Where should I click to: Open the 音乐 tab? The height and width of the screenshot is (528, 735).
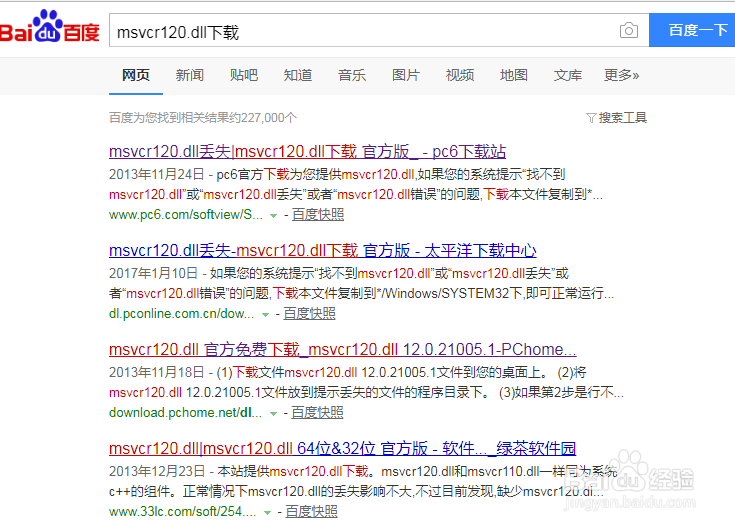pyautogui.click(x=352, y=75)
